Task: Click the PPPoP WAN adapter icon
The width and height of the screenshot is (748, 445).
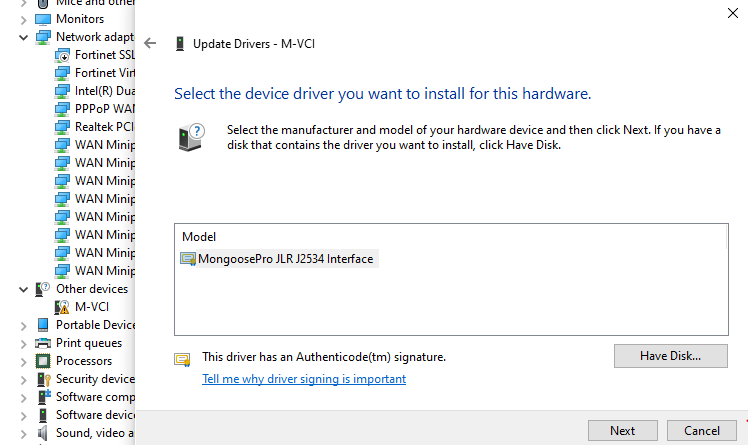Action: click(62, 109)
